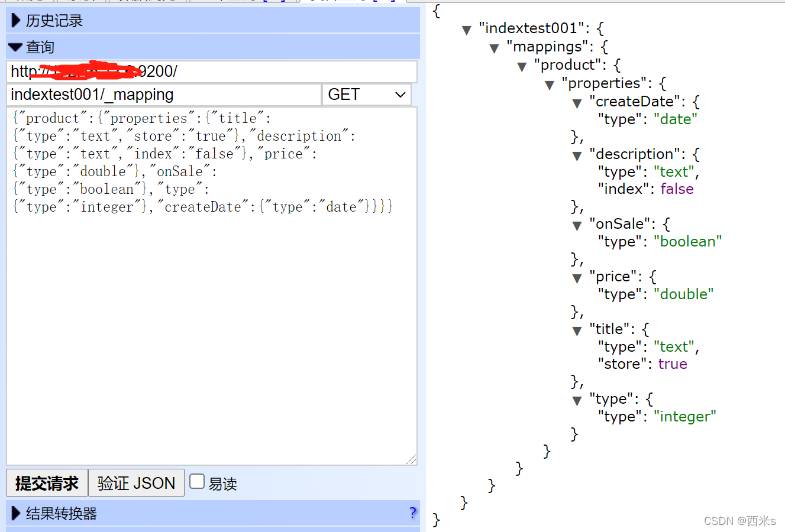Click the server URL input field
This screenshot has width=785, height=532.
coord(212,72)
